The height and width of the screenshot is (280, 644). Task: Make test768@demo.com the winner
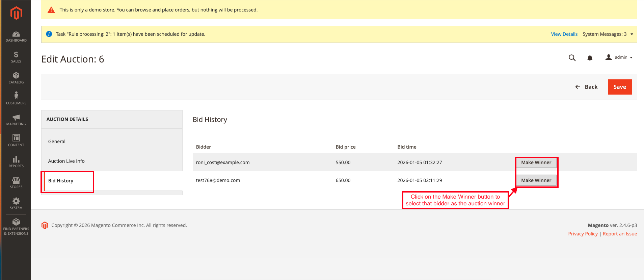click(536, 180)
